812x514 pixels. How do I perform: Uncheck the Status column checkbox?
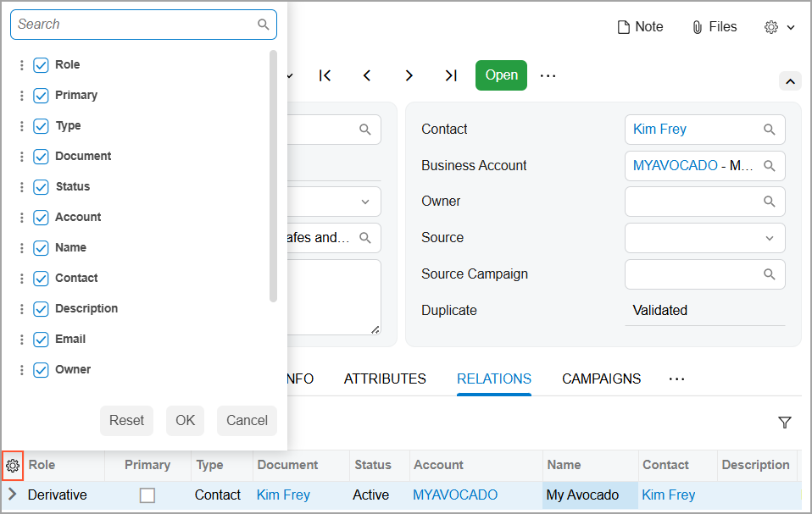tap(41, 187)
